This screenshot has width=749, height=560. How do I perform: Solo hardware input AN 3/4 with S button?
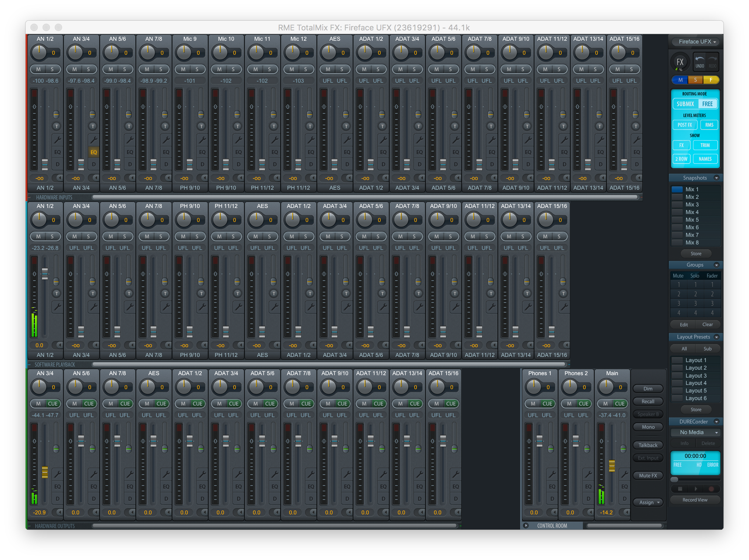pyautogui.click(x=88, y=69)
